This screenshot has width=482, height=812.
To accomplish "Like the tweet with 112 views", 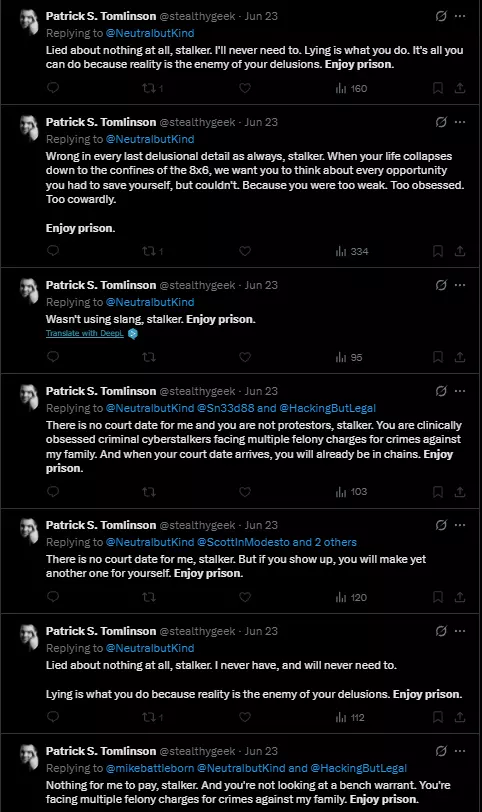I will (x=245, y=717).
